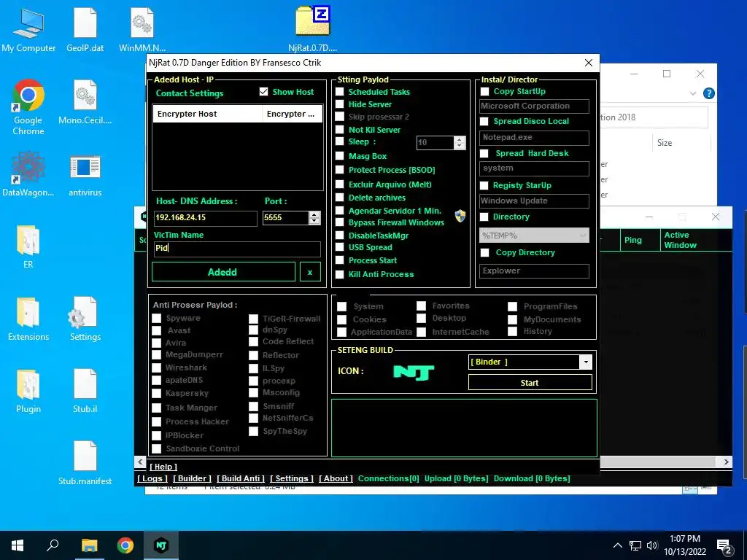Toggle the Registy StarUp checkbox
This screenshot has height=560, width=747.
[484, 185]
